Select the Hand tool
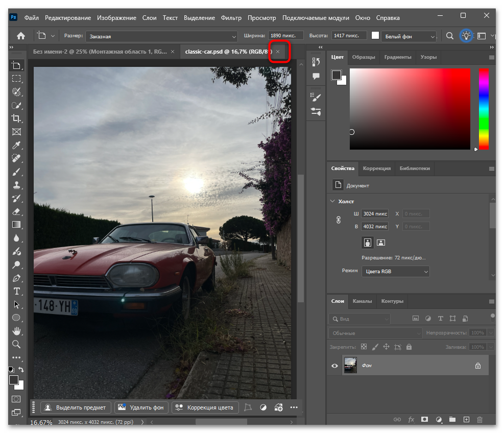504x433 pixels. point(16,331)
